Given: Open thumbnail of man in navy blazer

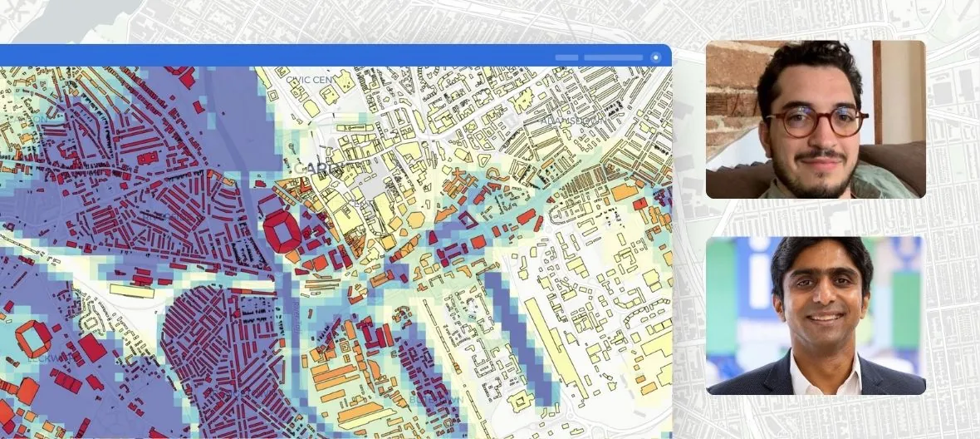Looking at the screenshot, I should pyautogui.click(x=815, y=315).
